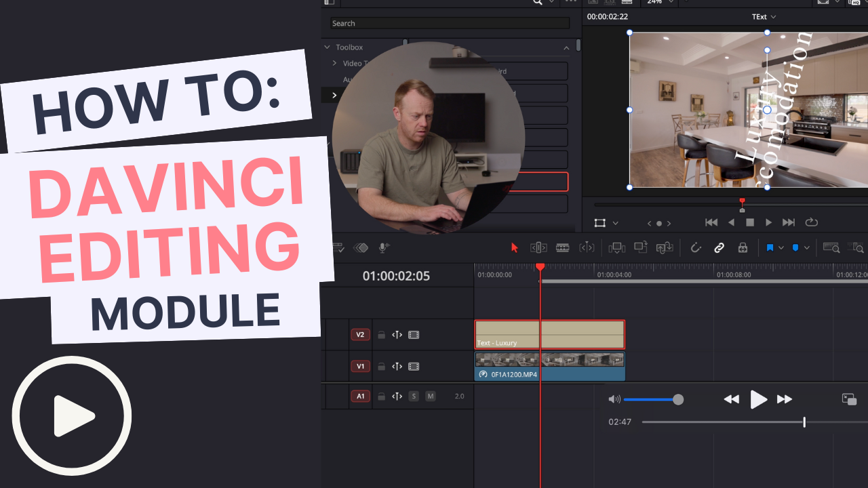Disable the V2 video track filmstrip
This screenshot has width=868, height=488.
click(414, 335)
